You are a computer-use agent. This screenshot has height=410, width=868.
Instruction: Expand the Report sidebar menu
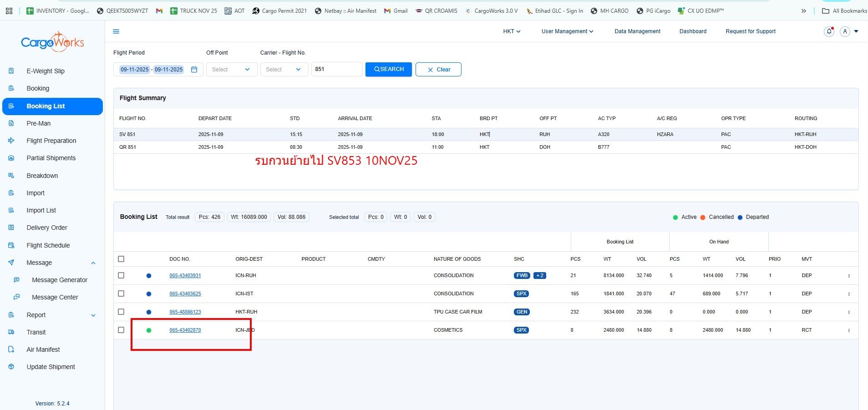tap(93, 315)
